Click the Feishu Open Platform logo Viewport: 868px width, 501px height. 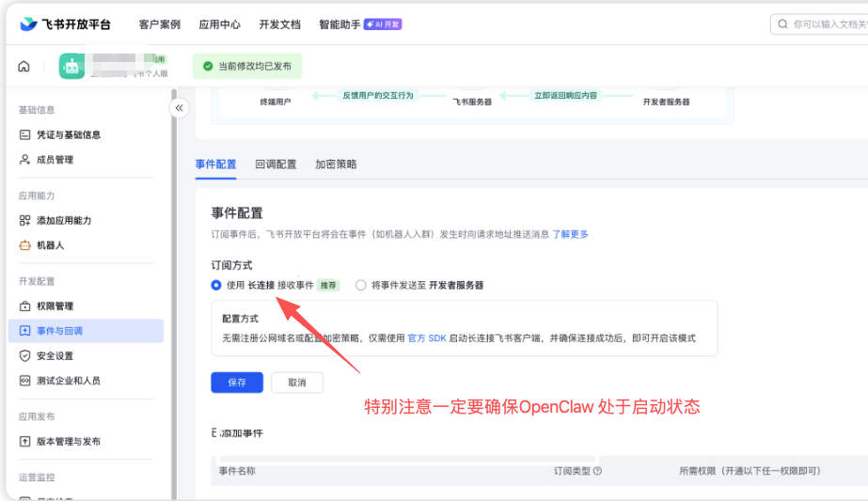pyautogui.click(x=65, y=24)
